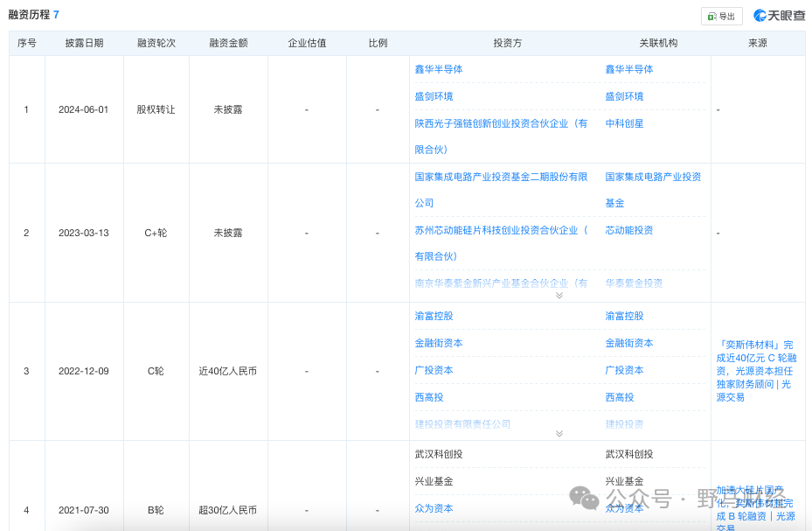
Task: Open investor 众为资本 link
Action: coord(434,508)
